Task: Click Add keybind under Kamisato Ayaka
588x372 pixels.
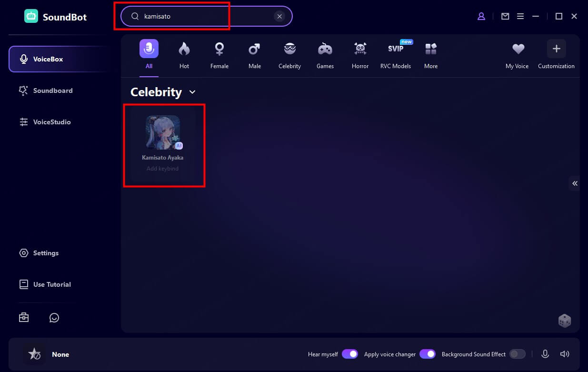Action: pos(162,169)
